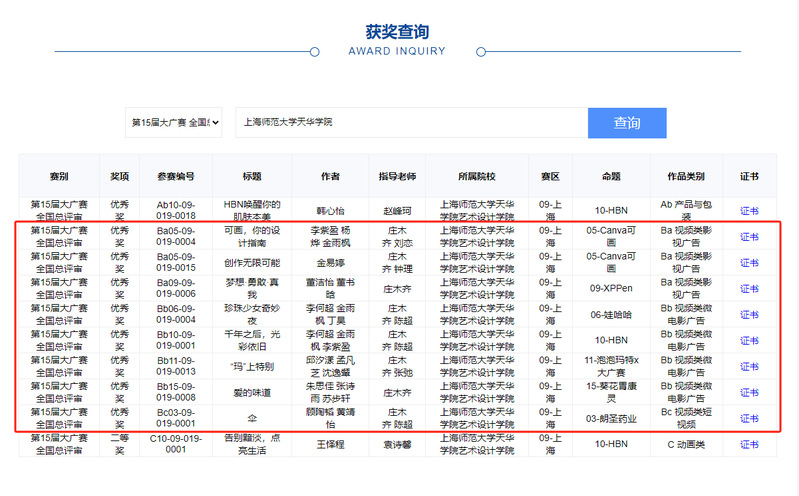View certificate for entry Bc03-09-019-0001

pyautogui.click(x=749, y=419)
